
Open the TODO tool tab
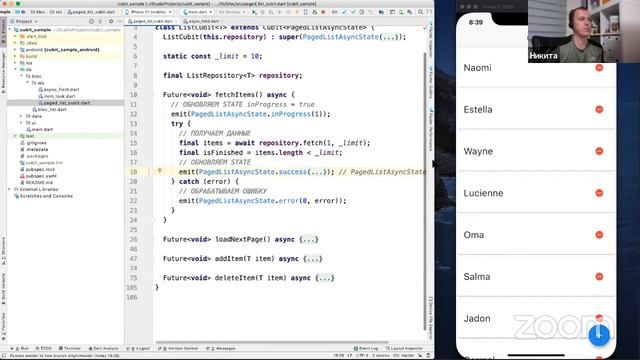[44, 348]
